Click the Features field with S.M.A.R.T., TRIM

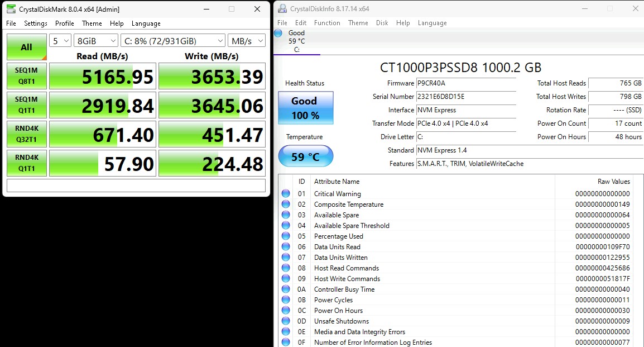coord(530,164)
